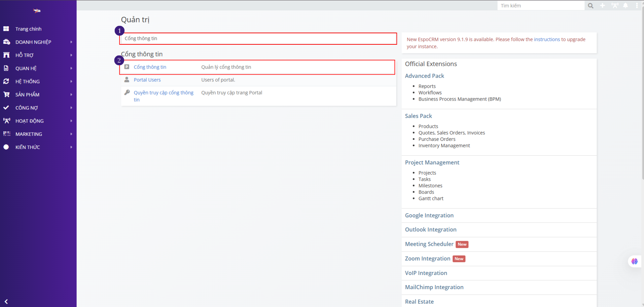The height and width of the screenshot is (307, 644).
Task: Open the notifications bell
Action: coord(625,6)
